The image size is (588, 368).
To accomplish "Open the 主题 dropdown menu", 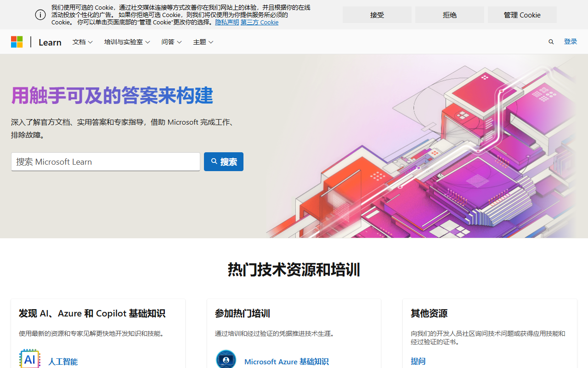I will pos(203,42).
